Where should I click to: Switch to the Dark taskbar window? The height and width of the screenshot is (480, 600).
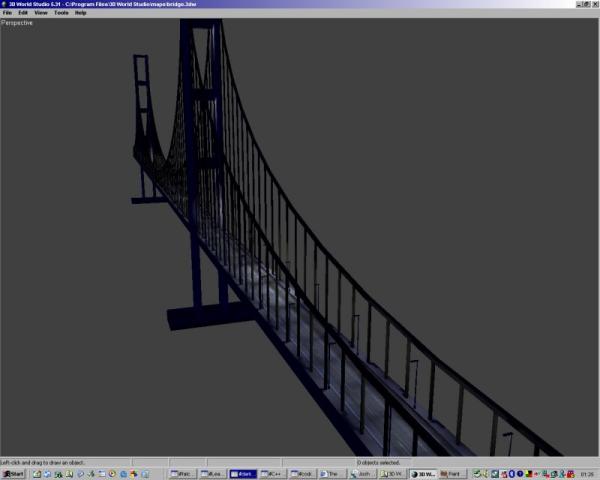(x=241, y=474)
